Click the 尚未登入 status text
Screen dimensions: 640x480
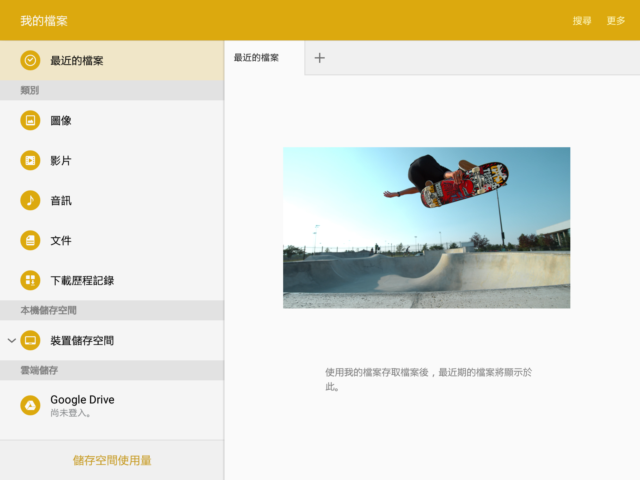tap(70, 413)
